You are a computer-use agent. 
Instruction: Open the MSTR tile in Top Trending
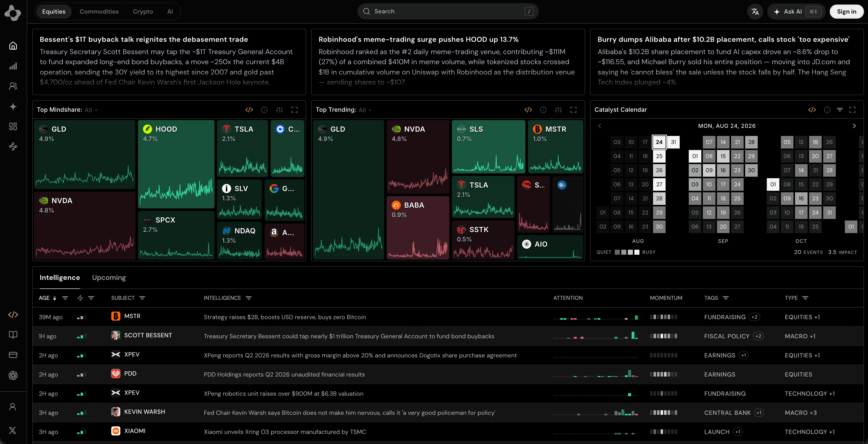pos(555,146)
